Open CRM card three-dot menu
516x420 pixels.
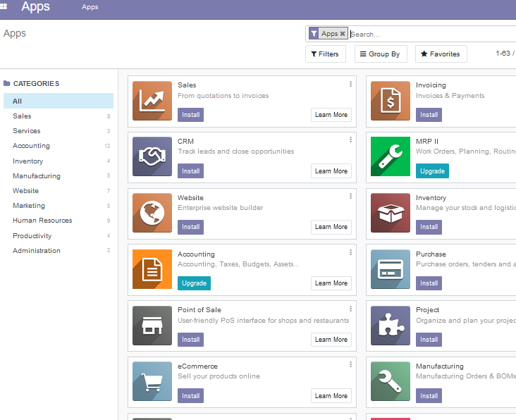point(350,140)
